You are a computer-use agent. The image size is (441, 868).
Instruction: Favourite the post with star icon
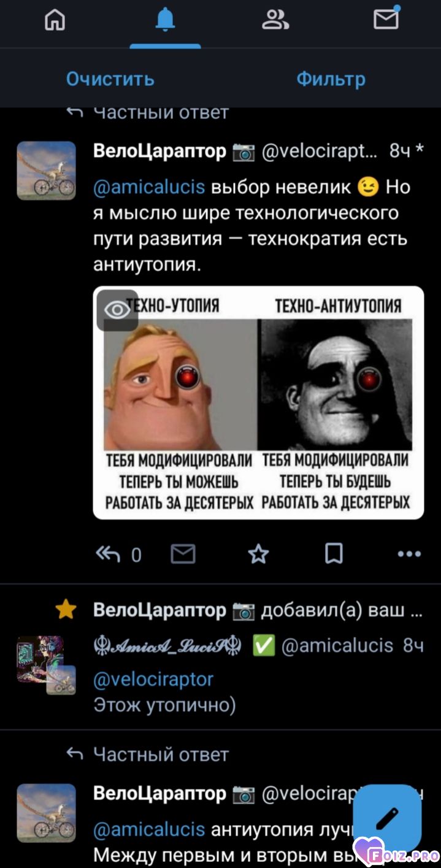pyautogui.click(x=258, y=555)
